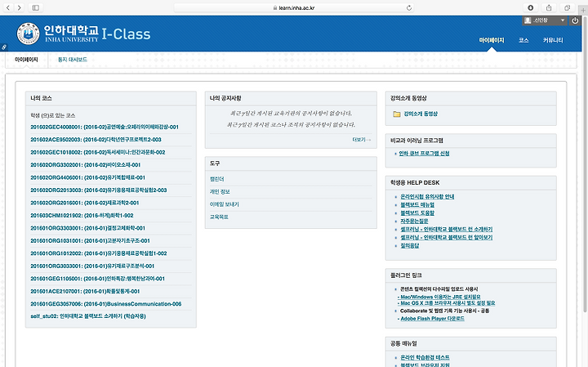Screen dimensions: 588x367
Task: Open the 커뮤니티 top navigation tab
Action: click(553, 40)
